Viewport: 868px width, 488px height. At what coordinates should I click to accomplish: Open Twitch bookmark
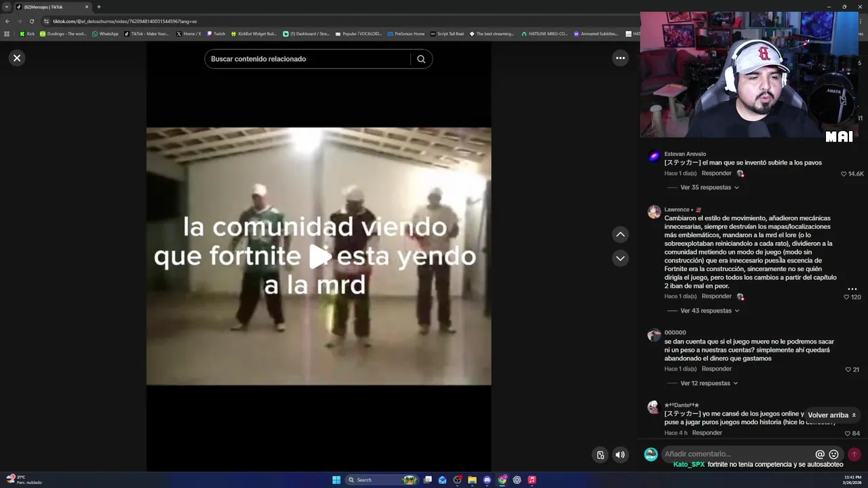216,33
